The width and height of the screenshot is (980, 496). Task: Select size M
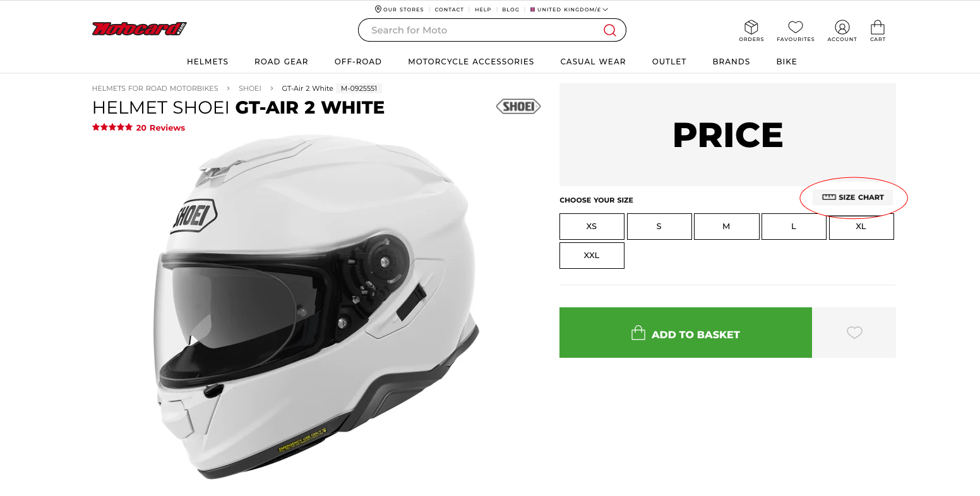pos(726,227)
